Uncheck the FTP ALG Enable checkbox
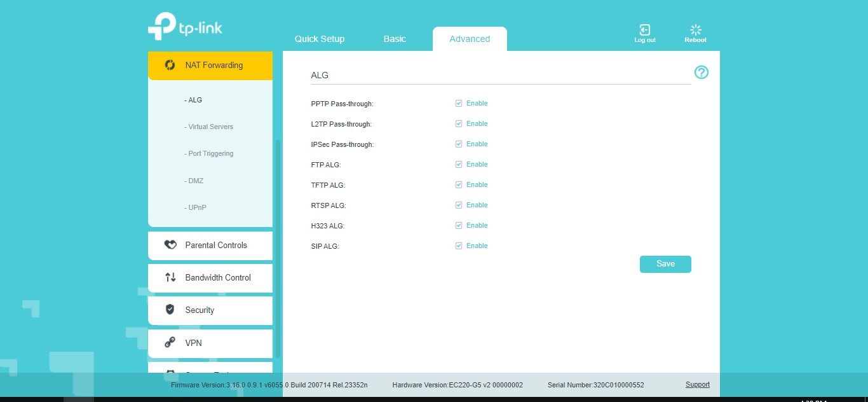Screen dimensions: 868x402 pos(459,165)
